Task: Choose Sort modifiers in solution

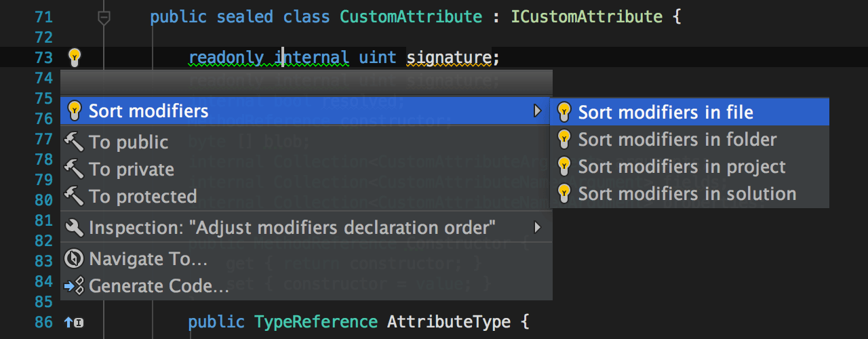Action: point(690,193)
